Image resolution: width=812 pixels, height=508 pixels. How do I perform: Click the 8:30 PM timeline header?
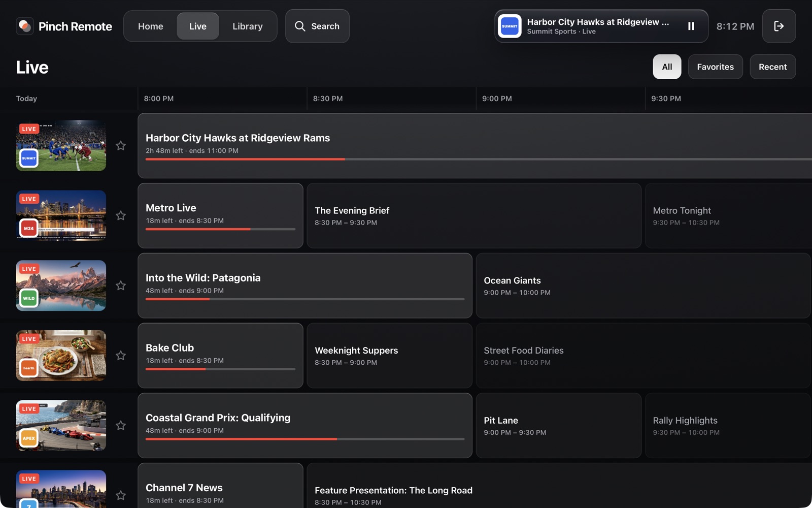[x=328, y=99]
